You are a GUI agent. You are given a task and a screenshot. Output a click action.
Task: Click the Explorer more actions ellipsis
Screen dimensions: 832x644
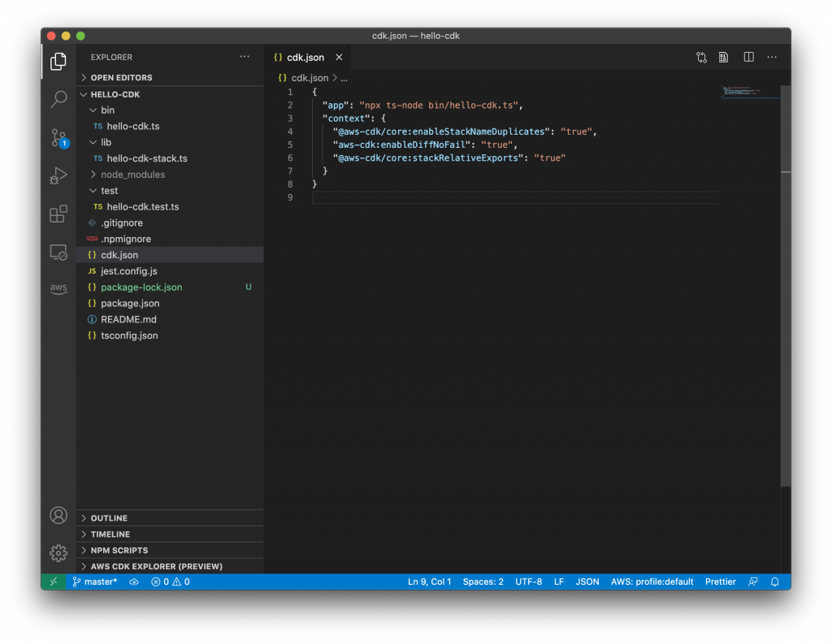click(x=244, y=57)
